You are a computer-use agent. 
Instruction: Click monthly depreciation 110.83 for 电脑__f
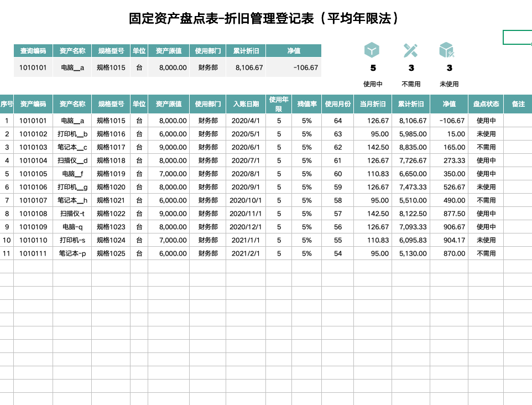click(x=373, y=174)
